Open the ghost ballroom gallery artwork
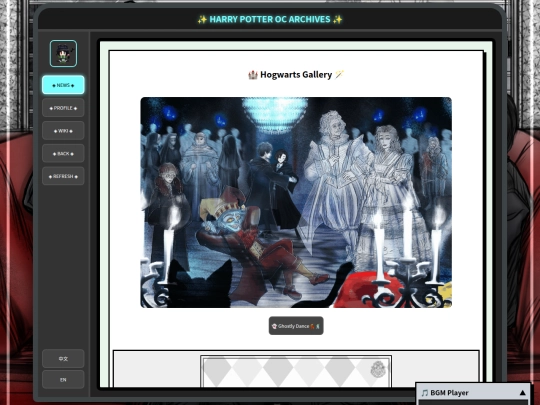Image resolution: width=540 pixels, height=405 pixels. (296, 202)
